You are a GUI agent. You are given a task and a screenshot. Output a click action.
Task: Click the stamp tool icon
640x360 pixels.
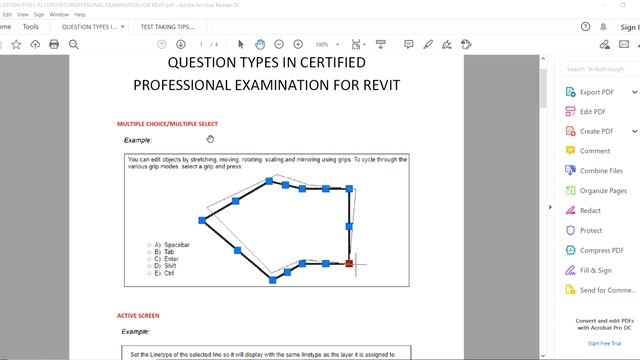coord(466,44)
